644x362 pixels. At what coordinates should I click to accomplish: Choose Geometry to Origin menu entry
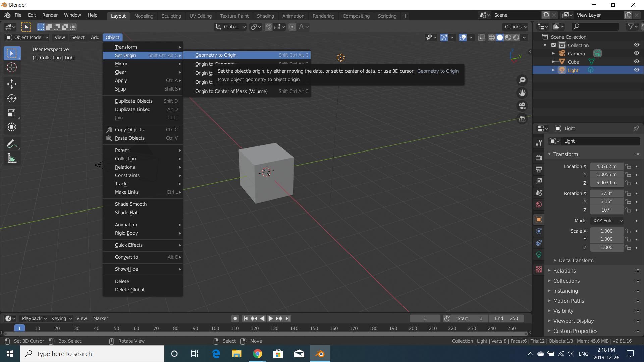[x=247, y=55]
